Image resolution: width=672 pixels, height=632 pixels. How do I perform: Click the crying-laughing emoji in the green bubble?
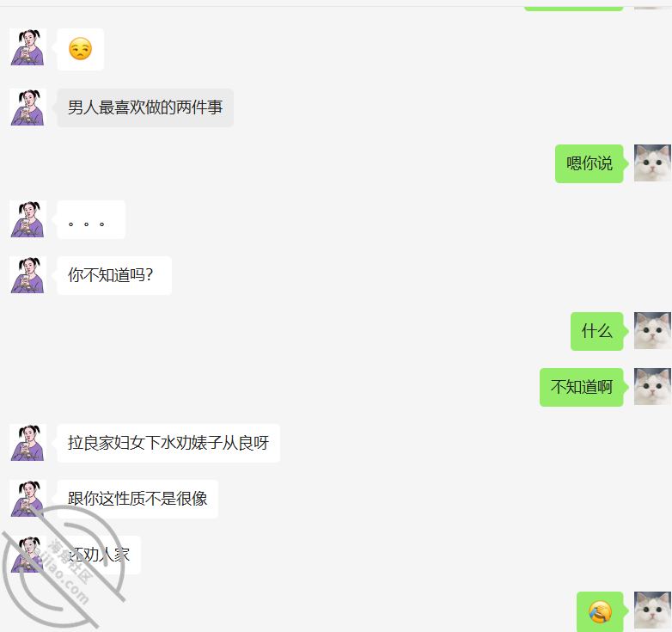click(600, 611)
